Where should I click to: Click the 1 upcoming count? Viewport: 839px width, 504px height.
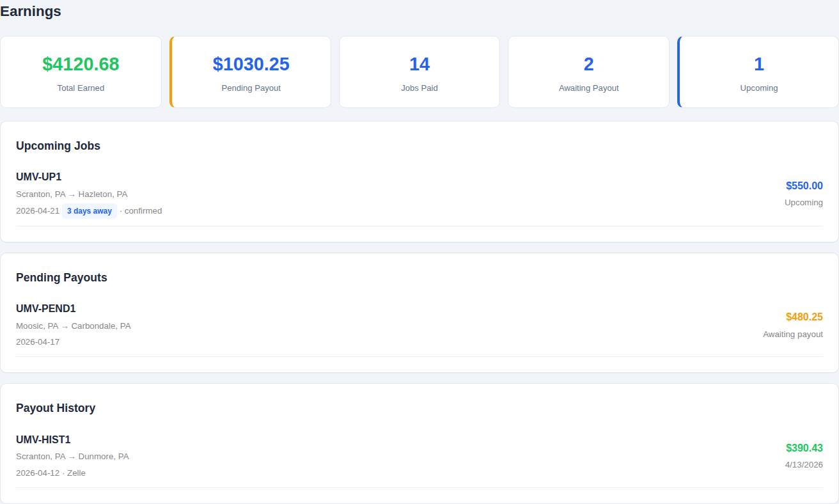coord(759,64)
